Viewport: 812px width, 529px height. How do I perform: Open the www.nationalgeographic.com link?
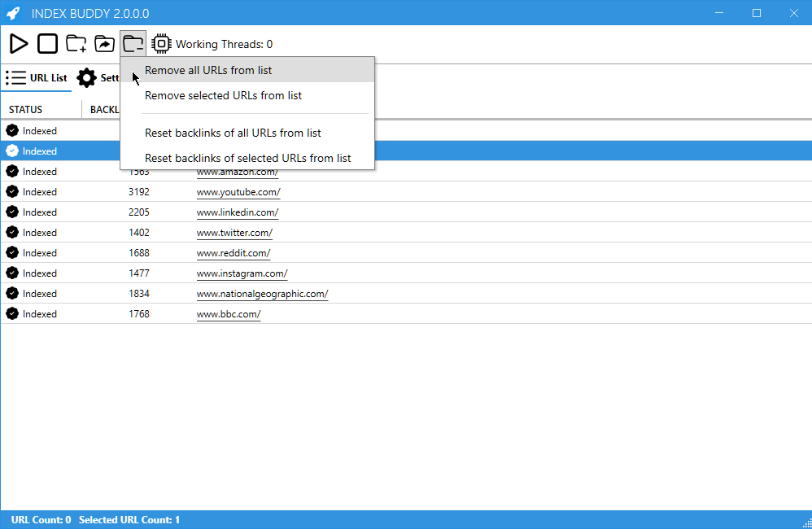262,294
